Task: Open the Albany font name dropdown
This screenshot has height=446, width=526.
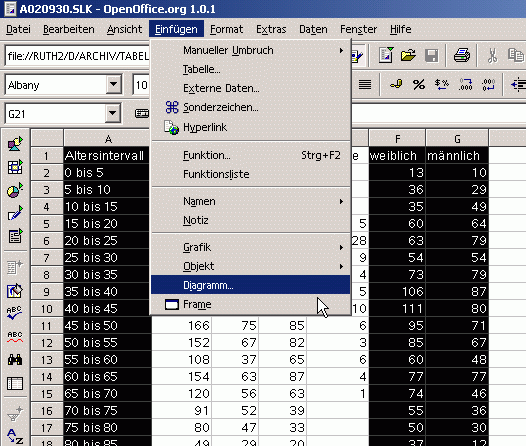Action: pyautogui.click(x=114, y=85)
